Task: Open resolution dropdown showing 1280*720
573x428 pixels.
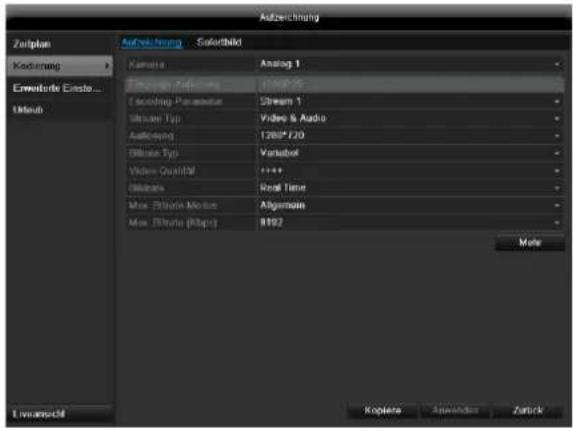Action: (x=410, y=136)
